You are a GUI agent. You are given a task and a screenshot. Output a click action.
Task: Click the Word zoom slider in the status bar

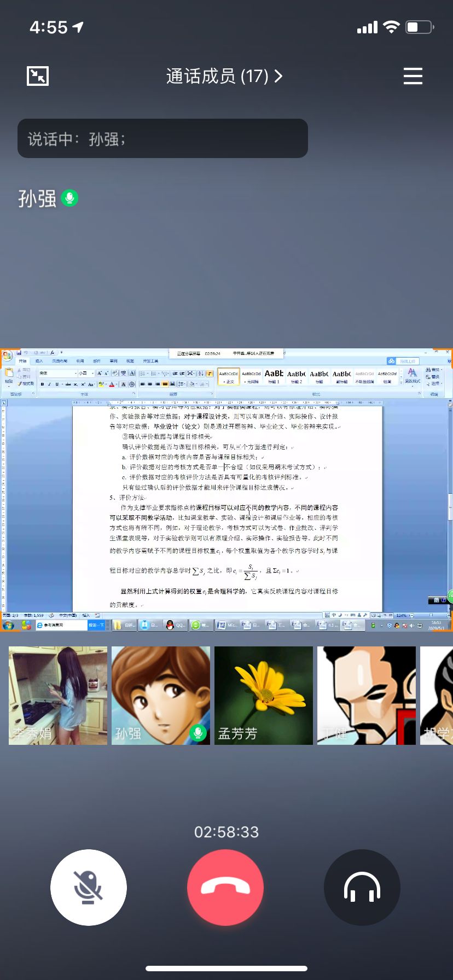pos(429,615)
